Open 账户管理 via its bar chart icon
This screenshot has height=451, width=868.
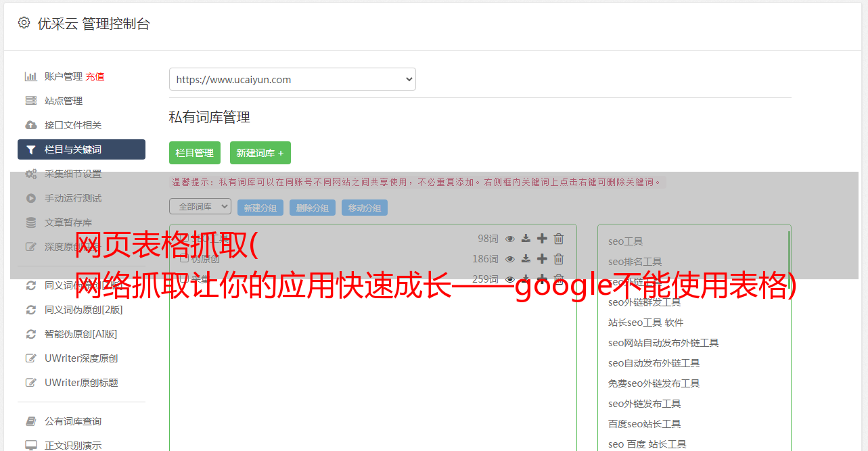tap(30, 76)
